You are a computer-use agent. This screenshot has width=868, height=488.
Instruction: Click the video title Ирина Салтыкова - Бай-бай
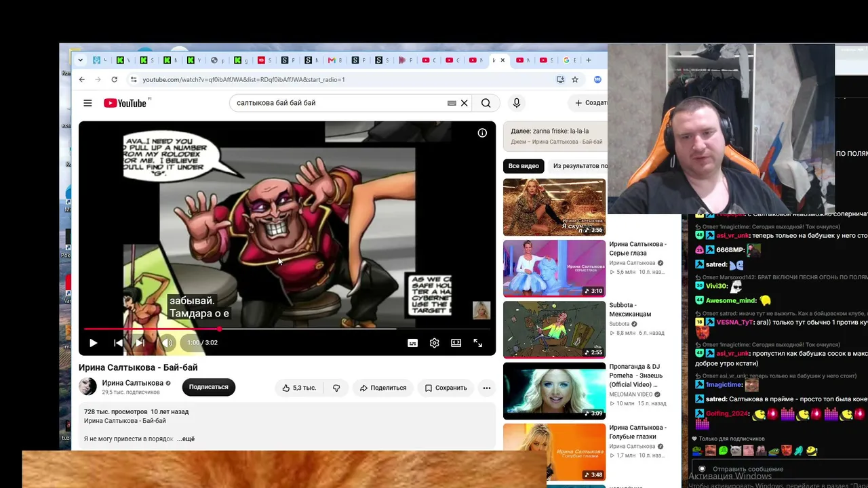click(x=138, y=367)
